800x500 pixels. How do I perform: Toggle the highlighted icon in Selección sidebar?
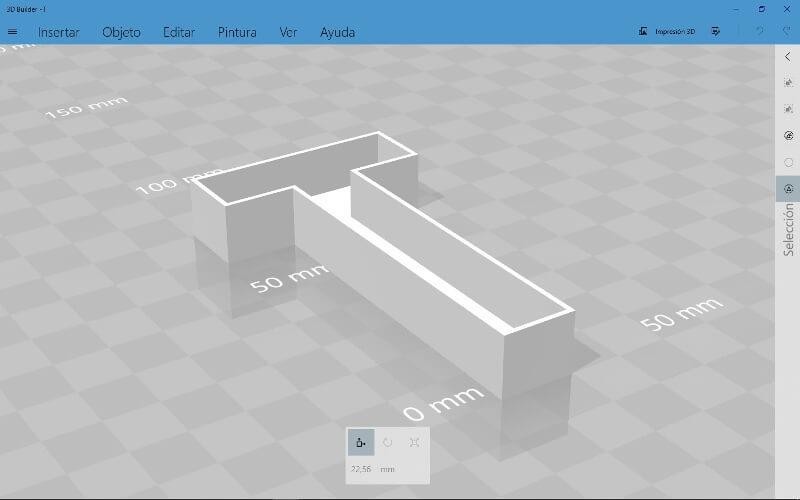[x=788, y=188]
